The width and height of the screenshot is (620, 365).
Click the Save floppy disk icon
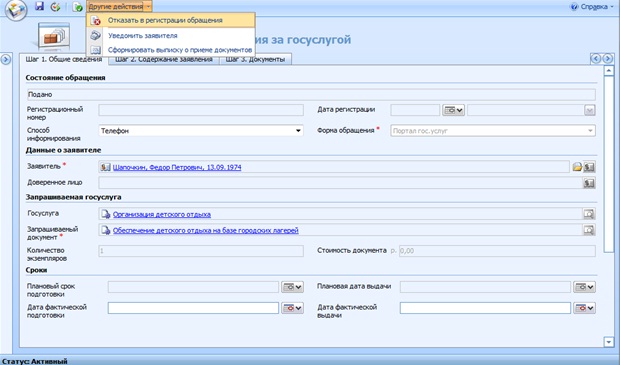pyautogui.click(x=39, y=6)
